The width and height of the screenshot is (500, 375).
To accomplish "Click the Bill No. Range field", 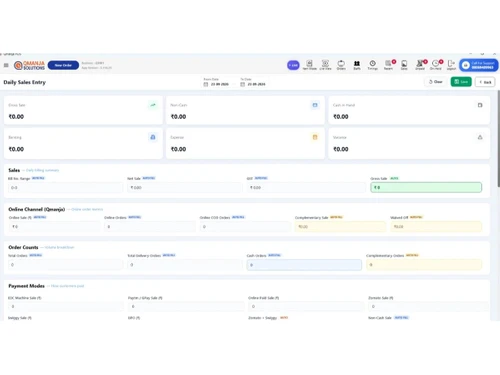I will point(65,188).
